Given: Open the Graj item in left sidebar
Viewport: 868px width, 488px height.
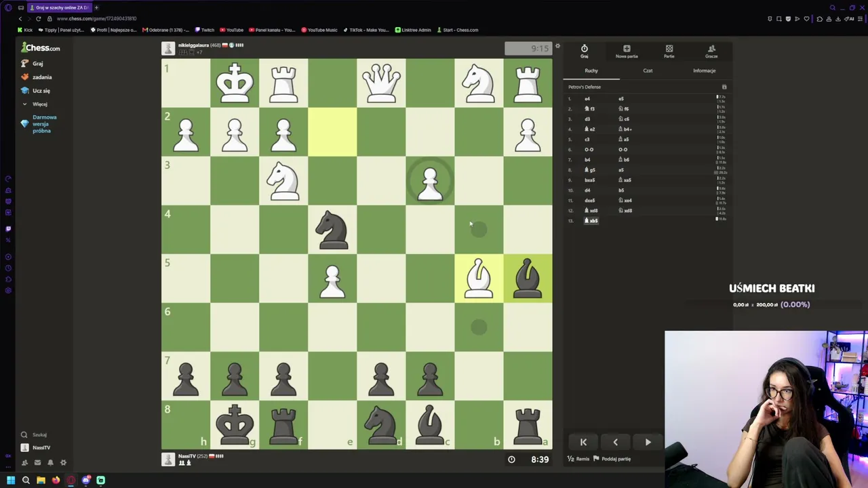Looking at the screenshot, I should pos(32,64).
